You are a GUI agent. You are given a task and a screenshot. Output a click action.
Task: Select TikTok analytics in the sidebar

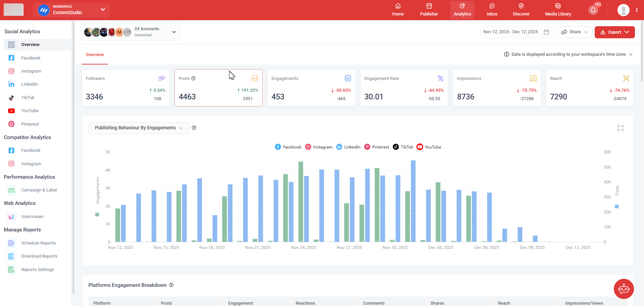coord(28,97)
